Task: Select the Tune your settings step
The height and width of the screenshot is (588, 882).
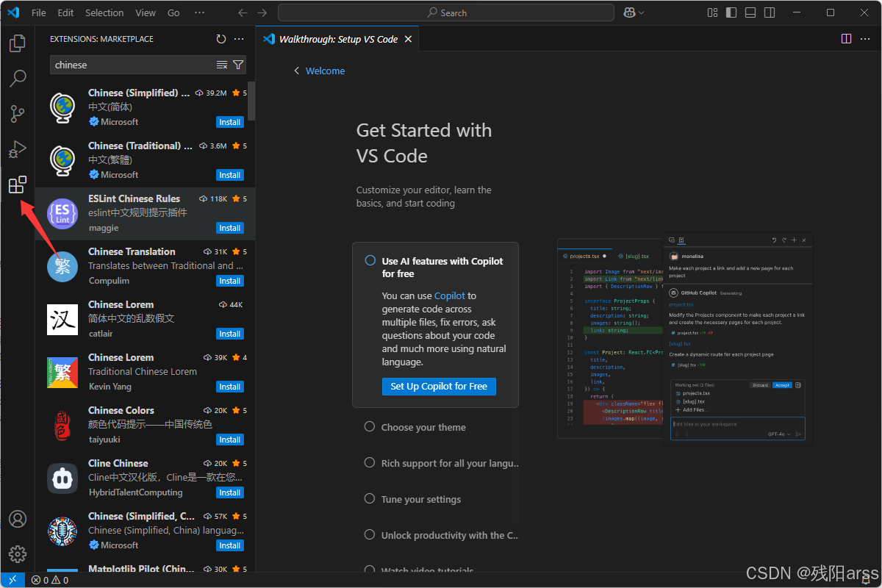Action: pyautogui.click(x=413, y=499)
